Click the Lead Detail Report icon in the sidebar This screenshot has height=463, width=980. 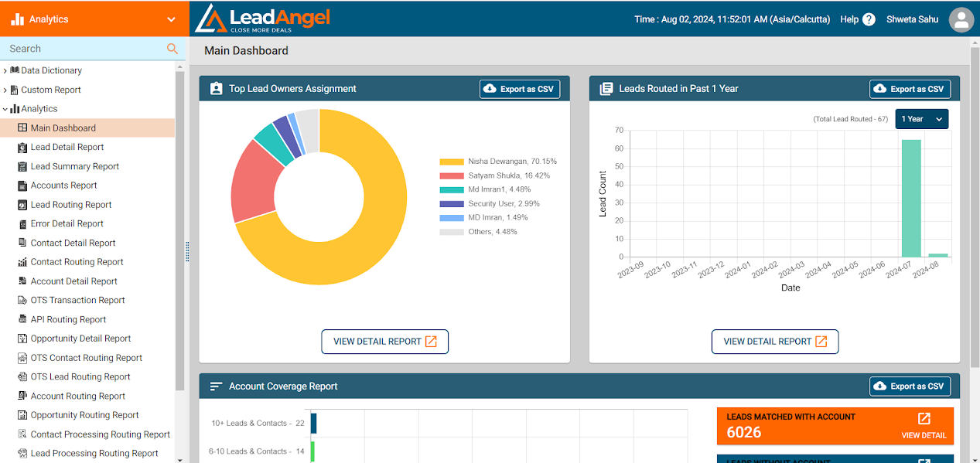pyautogui.click(x=22, y=147)
